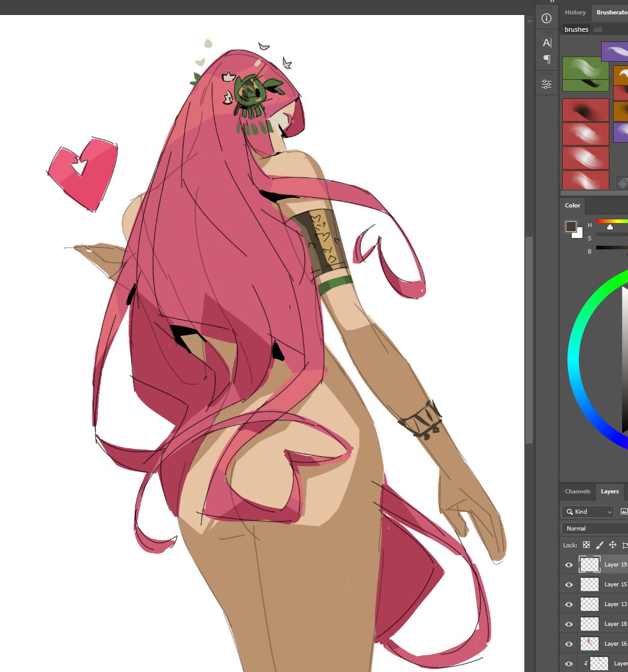
Task: Click the foreground color swatch
Action: [570, 226]
